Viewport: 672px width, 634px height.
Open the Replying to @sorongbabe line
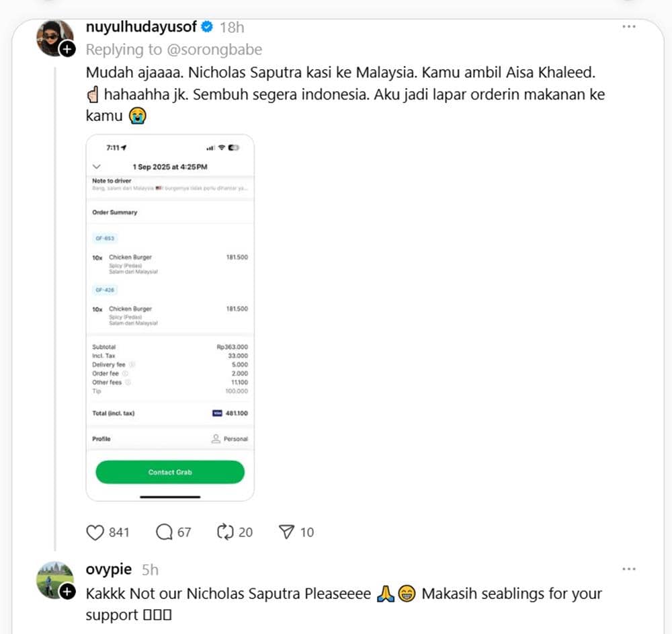click(x=174, y=49)
